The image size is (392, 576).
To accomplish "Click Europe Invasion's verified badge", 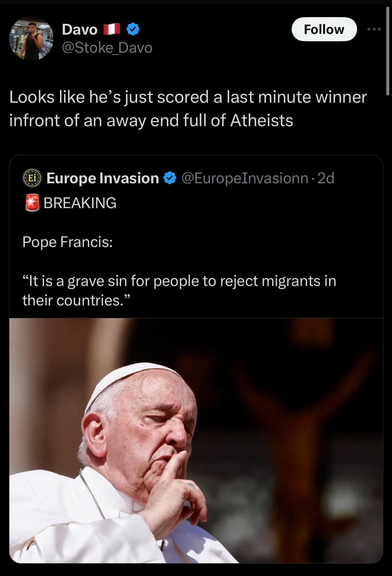I will click(x=170, y=178).
